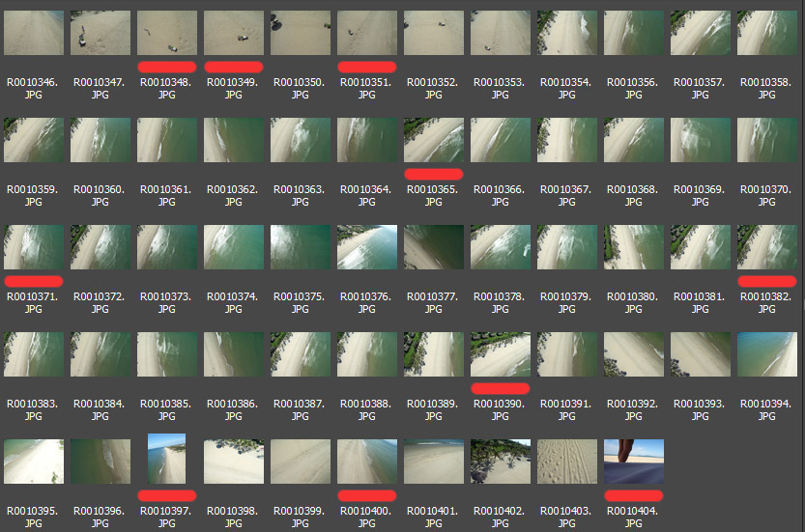Select thumbnail R0010352.JPG
This screenshot has height=532, width=805.
pos(434,33)
